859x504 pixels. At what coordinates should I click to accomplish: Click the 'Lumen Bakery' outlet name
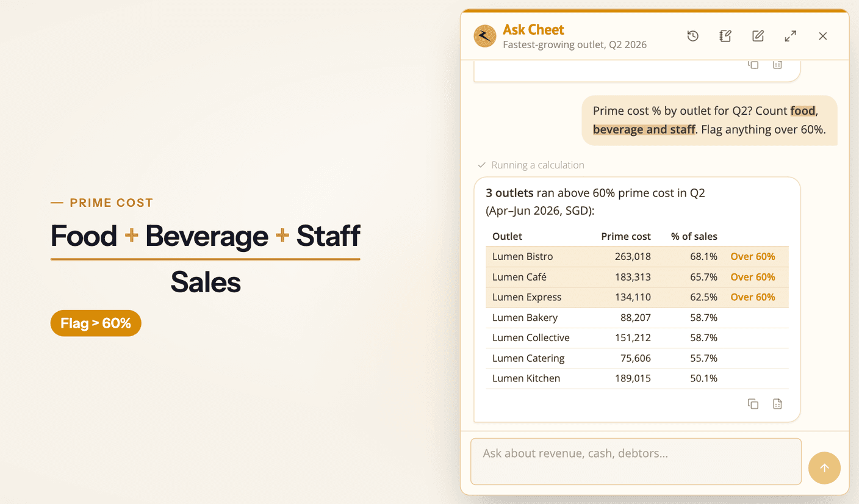(525, 317)
